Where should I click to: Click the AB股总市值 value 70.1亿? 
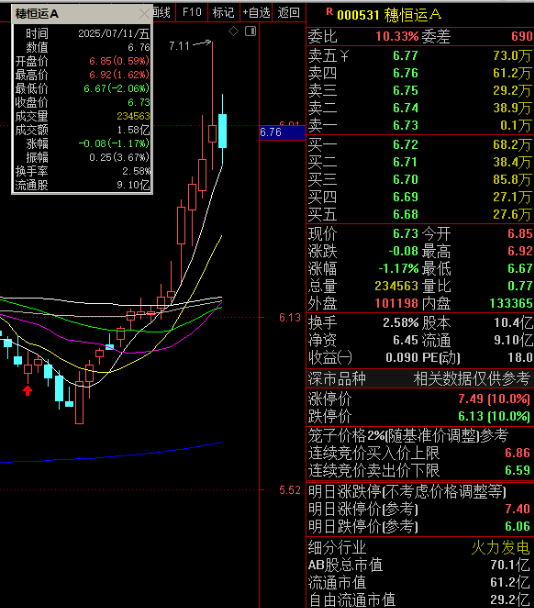pyautogui.click(x=510, y=565)
